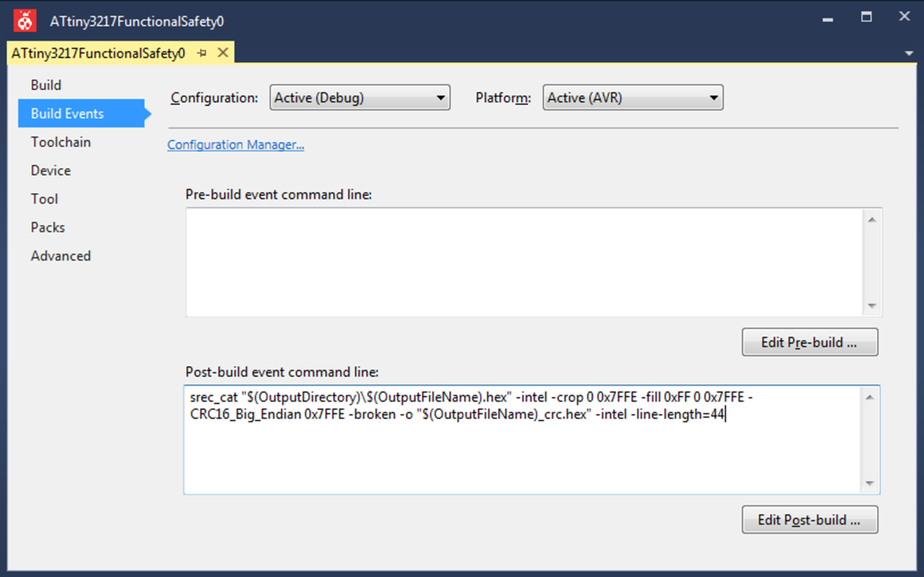Open the Packs page

pyautogui.click(x=48, y=227)
